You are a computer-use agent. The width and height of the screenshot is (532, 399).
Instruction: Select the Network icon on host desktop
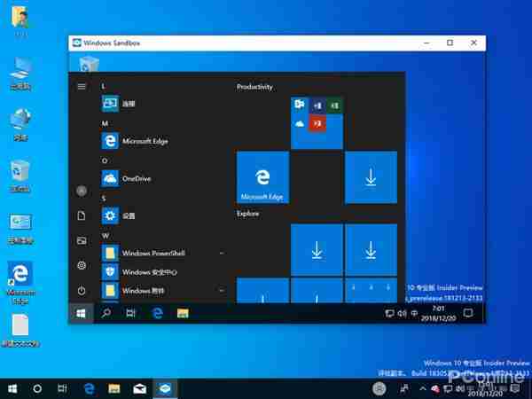tap(20, 124)
